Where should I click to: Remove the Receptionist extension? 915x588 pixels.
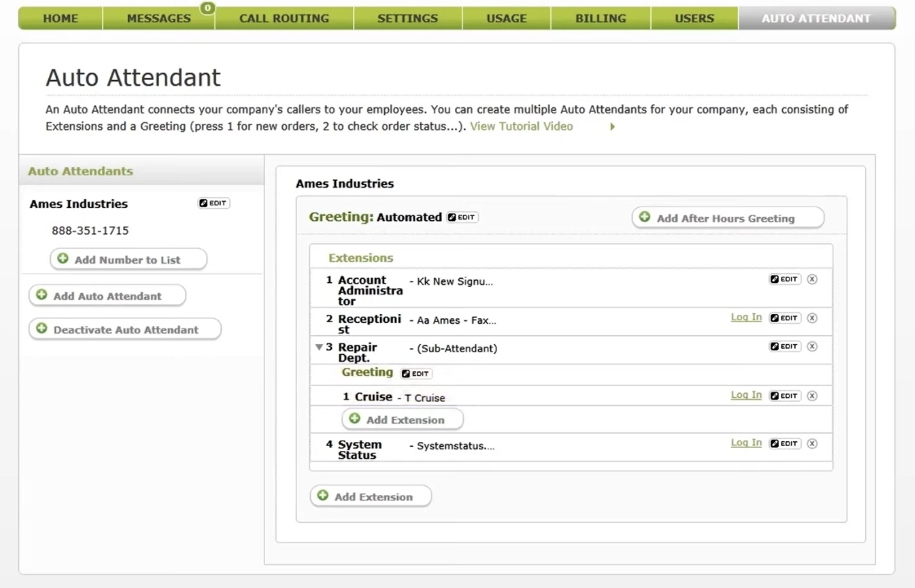812,318
